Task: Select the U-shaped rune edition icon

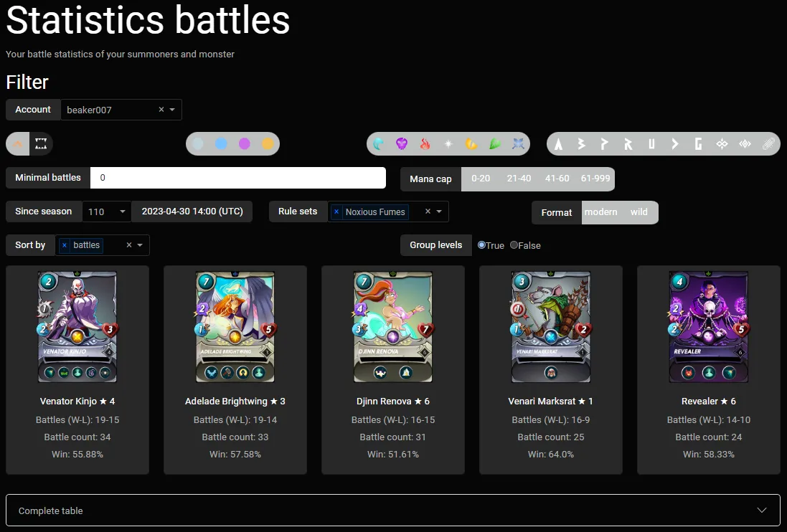Action: 651,144
